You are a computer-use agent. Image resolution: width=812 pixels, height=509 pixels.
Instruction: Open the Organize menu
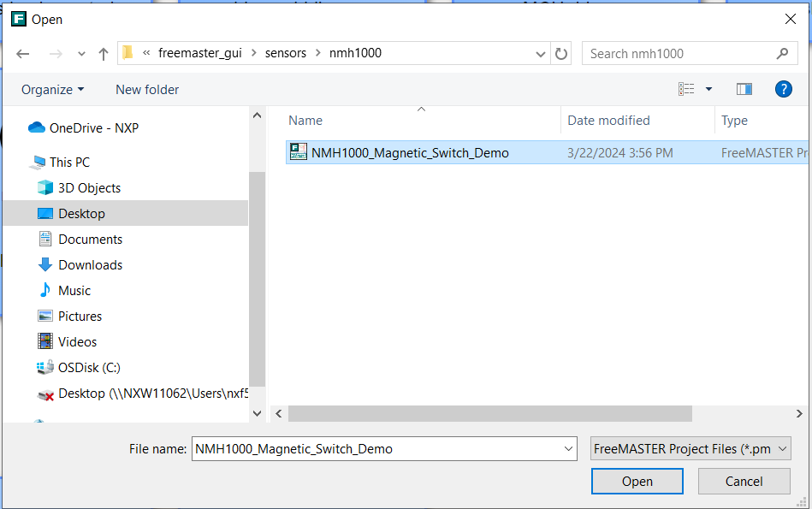(52, 90)
